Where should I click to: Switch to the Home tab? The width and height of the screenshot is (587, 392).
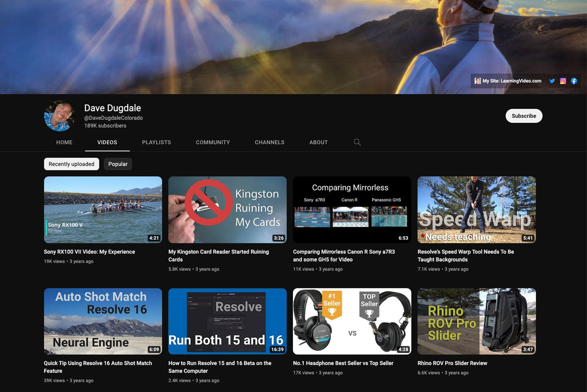tap(64, 142)
